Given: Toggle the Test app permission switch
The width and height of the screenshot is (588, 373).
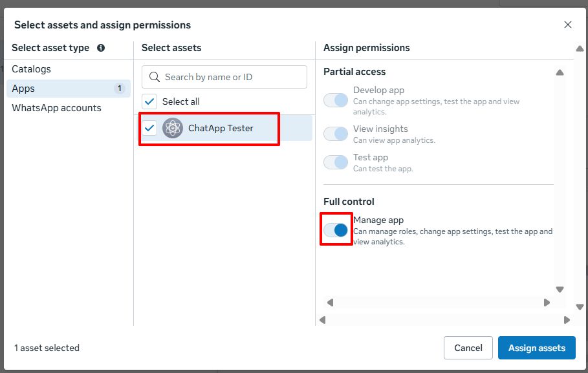Looking at the screenshot, I should [336, 162].
